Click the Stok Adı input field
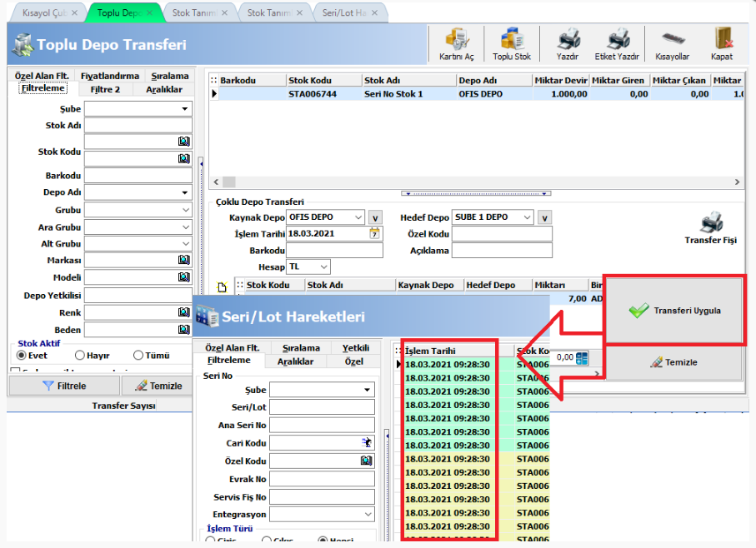The image size is (756, 548). 138,126
